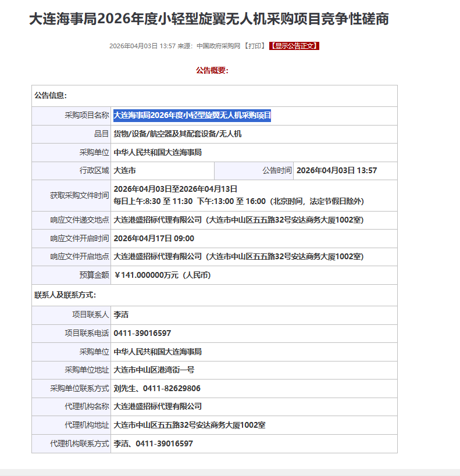Image resolution: width=460 pixels, height=476 pixels.
Task: Click the 公告信息 section header
Action: tap(51, 95)
